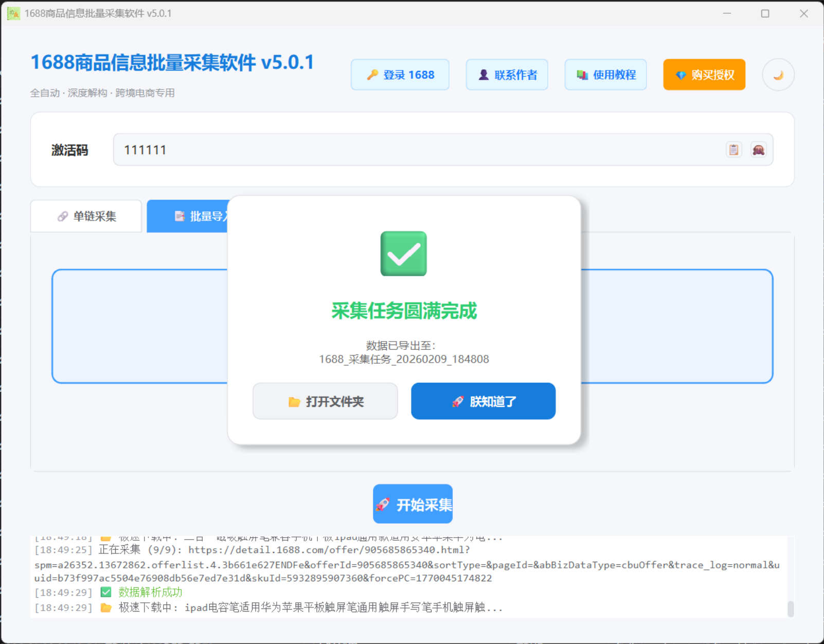Dismiss the dialog with 朕知道了
The height and width of the screenshot is (644, 824).
(482, 401)
